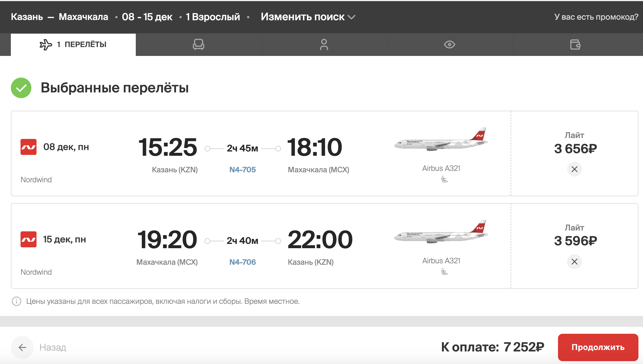Open the passenger details step icon
This screenshot has height=364, width=643.
click(x=324, y=45)
